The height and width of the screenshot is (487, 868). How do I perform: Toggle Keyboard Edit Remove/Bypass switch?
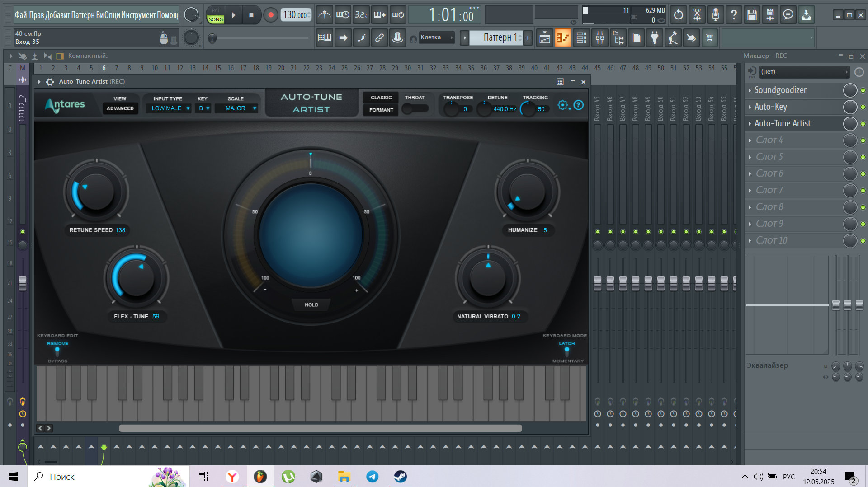pos(57,351)
